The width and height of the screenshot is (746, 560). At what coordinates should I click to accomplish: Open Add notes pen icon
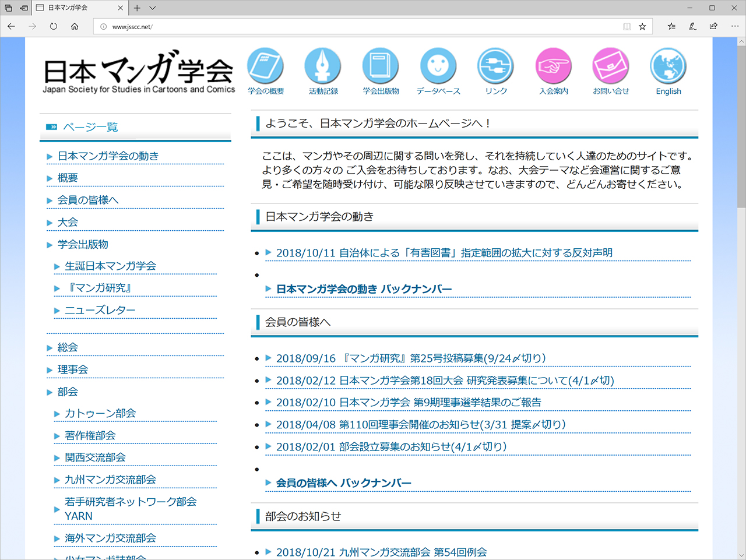coord(692,26)
